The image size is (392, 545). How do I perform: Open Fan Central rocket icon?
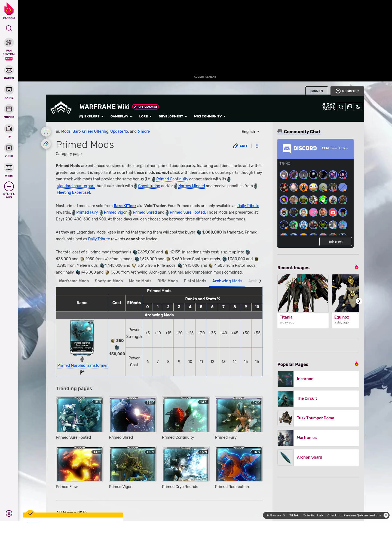click(9, 43)
